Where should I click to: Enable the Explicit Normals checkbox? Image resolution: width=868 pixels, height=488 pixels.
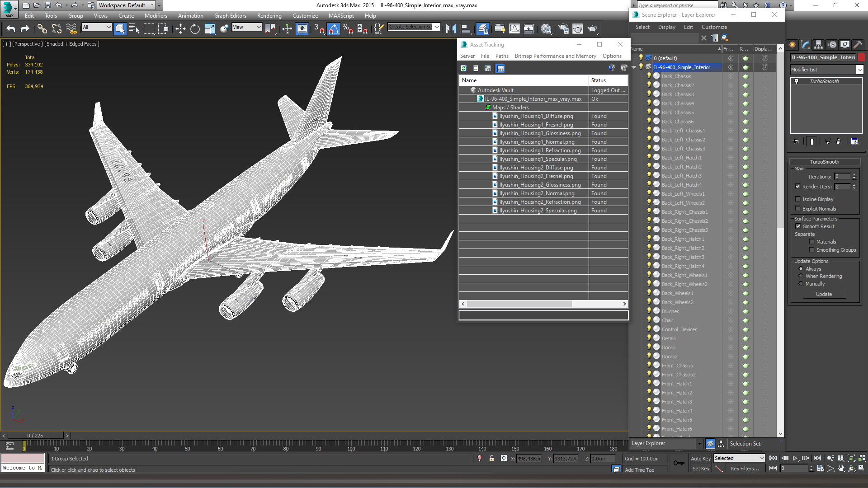[x=798, y=209]
